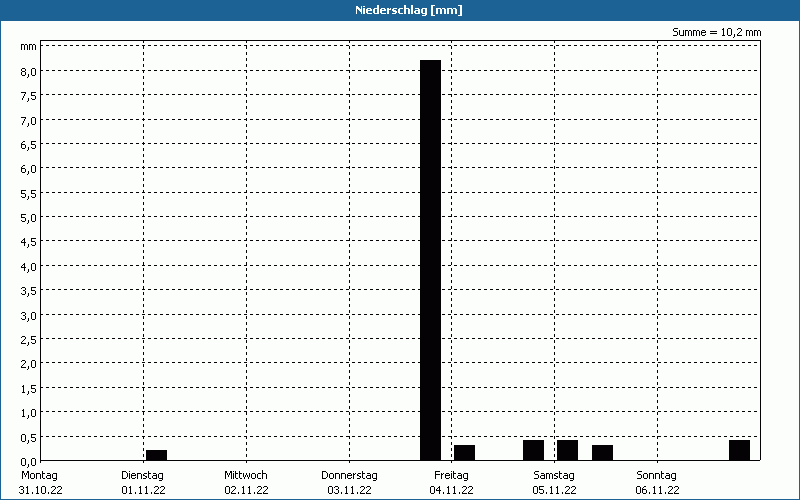This screenshot has height=500, width=800.
Task: Click the 01.11.22 date label
Action: coord(143,490)
